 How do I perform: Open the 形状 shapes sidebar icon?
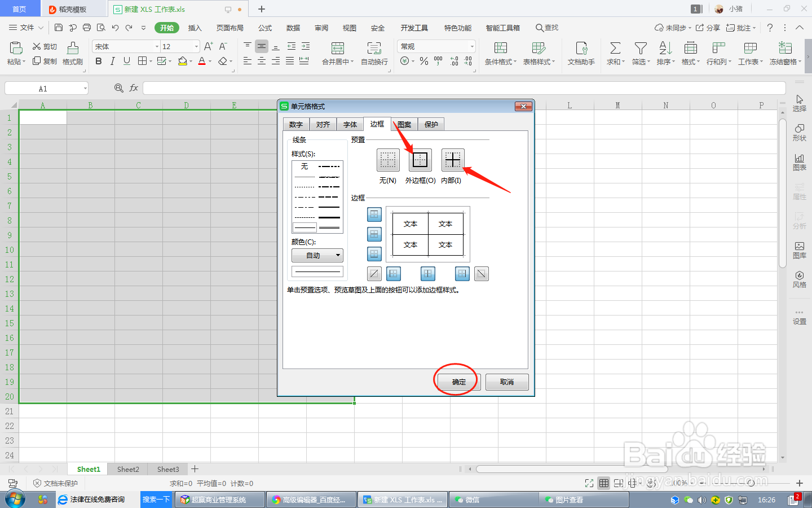[800, 133]
